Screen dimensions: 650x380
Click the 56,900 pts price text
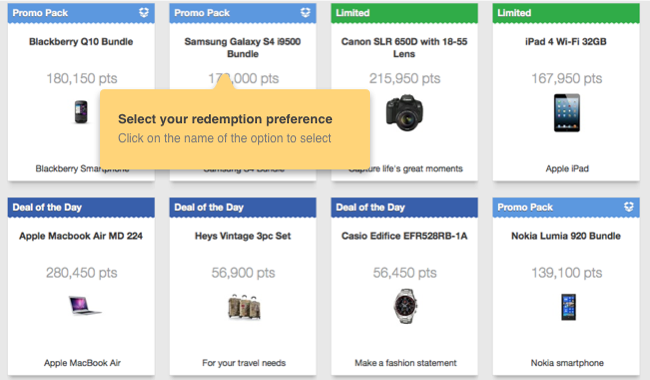(243, 273)
